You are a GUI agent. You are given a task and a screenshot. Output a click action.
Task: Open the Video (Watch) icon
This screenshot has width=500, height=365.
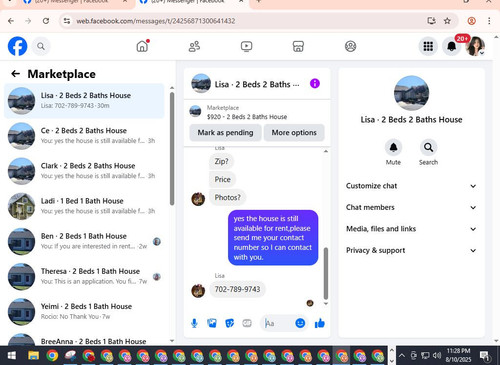coord(246,46)
